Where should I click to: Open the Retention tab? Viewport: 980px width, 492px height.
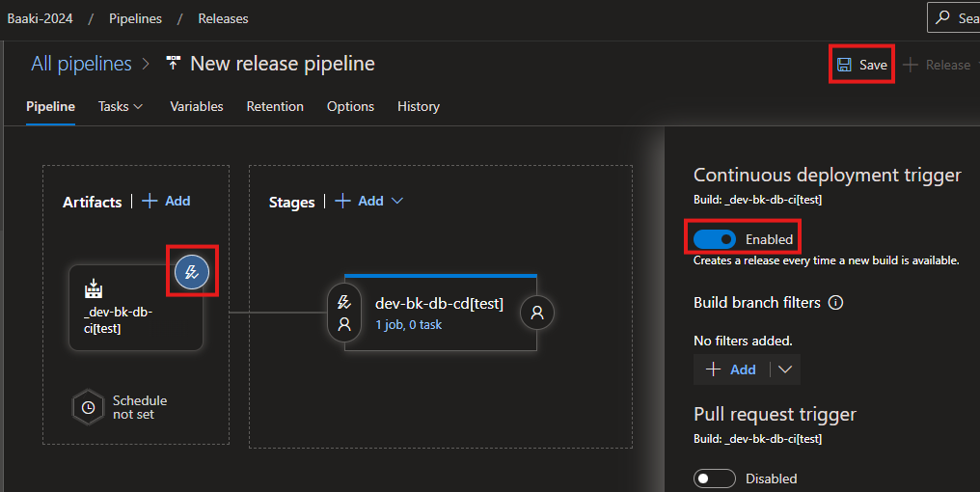click(x=275, y=106)
